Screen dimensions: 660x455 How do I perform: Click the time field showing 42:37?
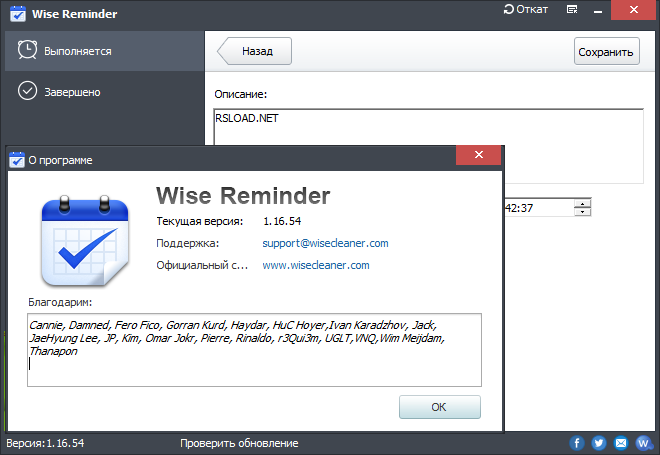[540, 208]
